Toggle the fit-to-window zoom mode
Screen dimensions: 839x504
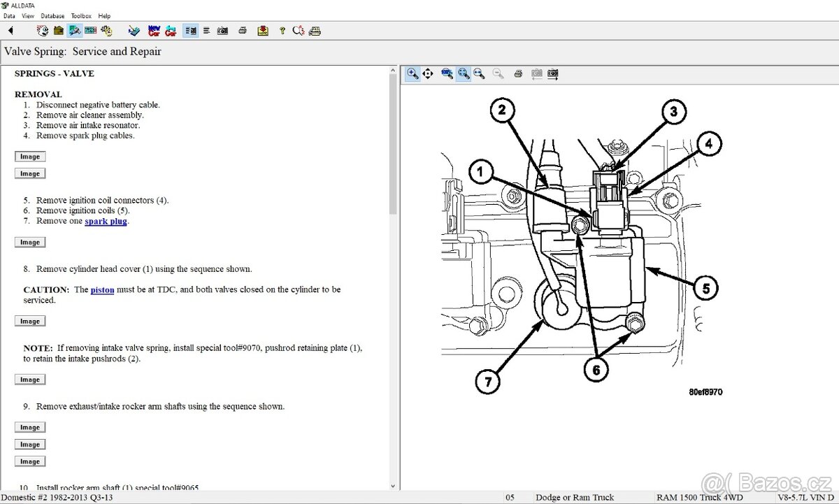pos(464,73)
